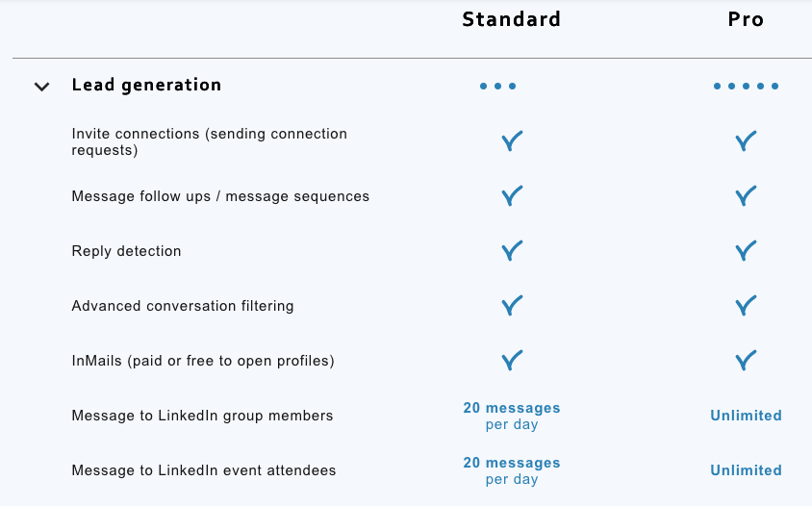Click Standard's 20 messages for group members
The height and width of the screenshot is (506, 812).
(x=511, y=416)
